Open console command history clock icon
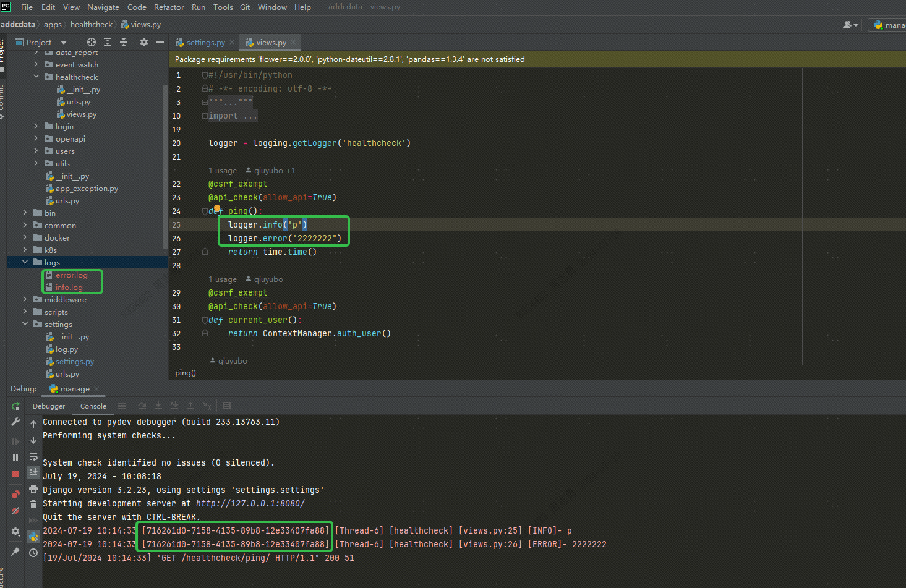 [33, 553]
